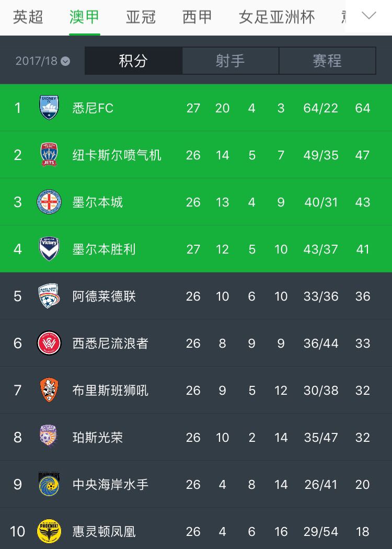The image size is (392, 549).
Task: Open the 女足亚洲杯 tab
Action: click(276, 17)
